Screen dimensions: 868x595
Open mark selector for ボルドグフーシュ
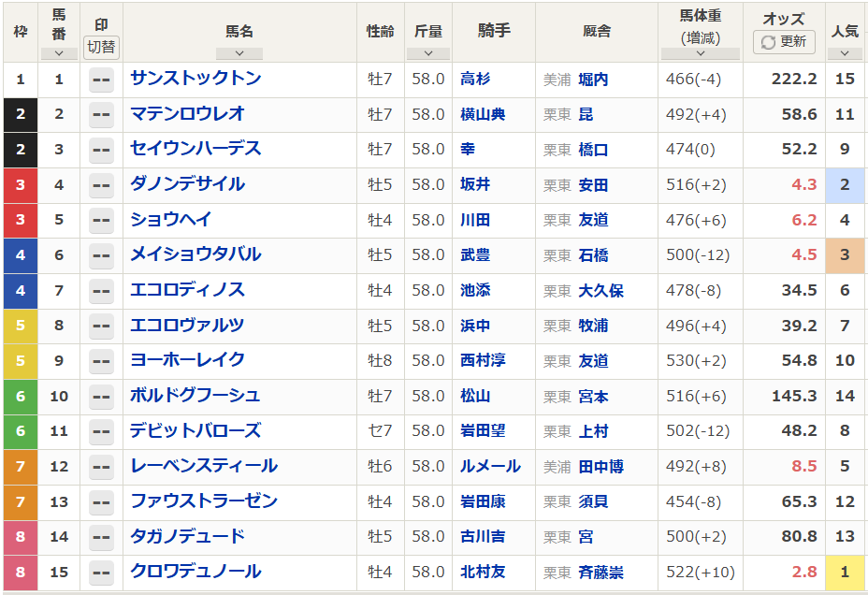(x=101, y=397)
